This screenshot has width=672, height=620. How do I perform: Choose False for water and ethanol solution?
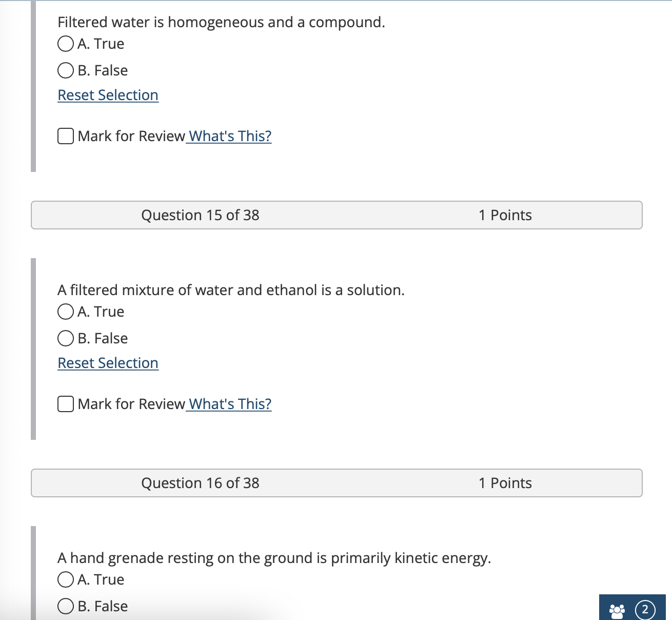click(66, 338)
